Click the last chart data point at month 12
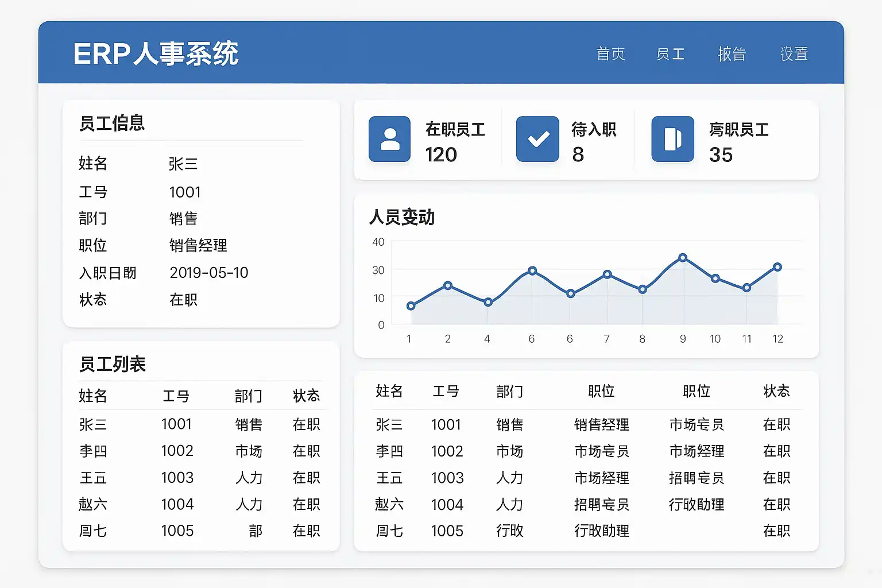The image size is (882, 588). (777, 267)
